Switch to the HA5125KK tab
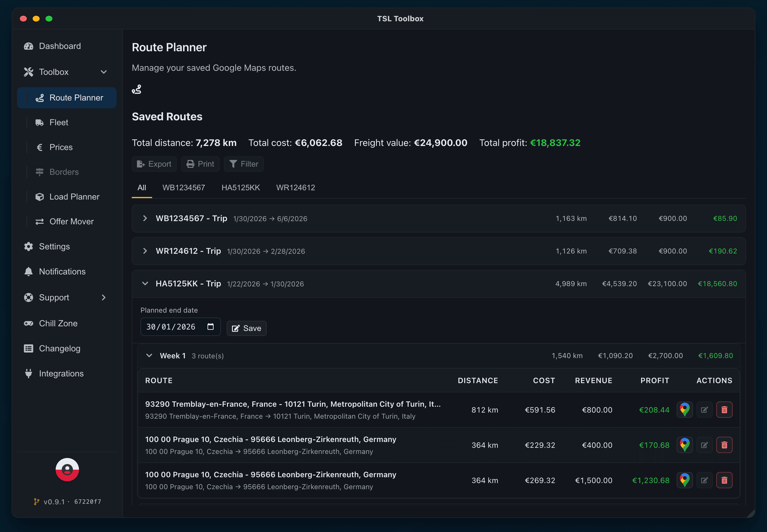Screen dimensions: 767x532 coord(241,188)
